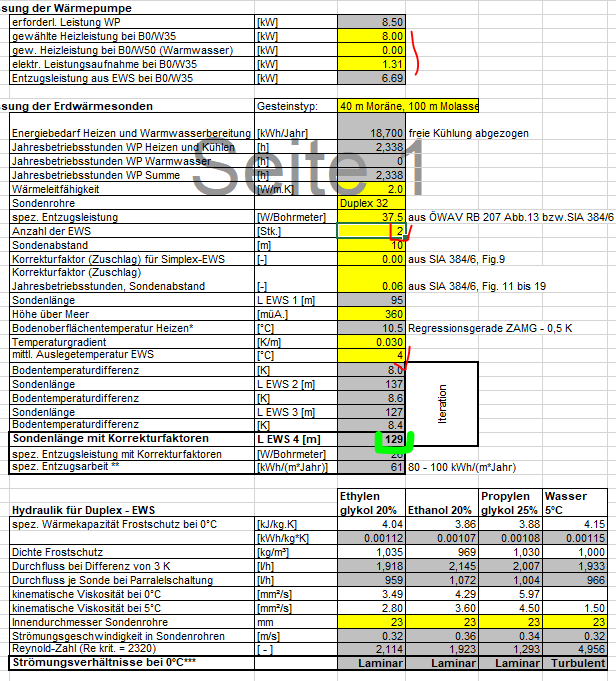Select Korrekturfaktor Jahresbetriebsstunden value 0.06
The height and width of the screenshot is (681, 616).
coord(371,279)
